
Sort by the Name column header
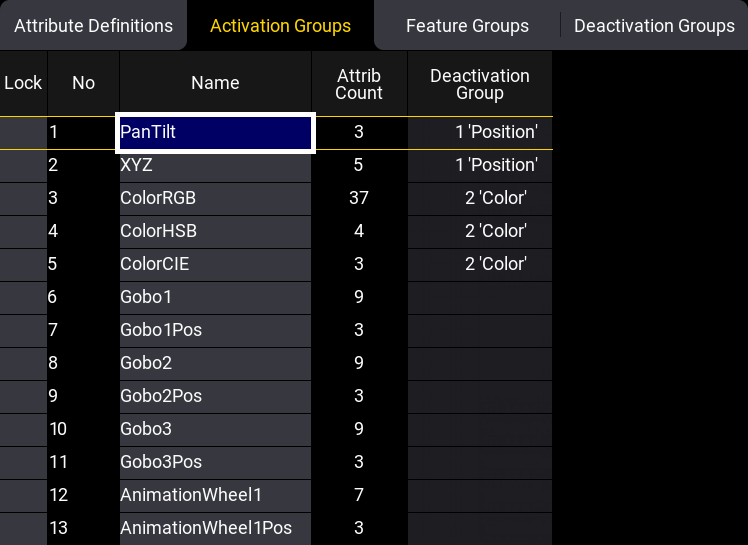tap(215, 84)
